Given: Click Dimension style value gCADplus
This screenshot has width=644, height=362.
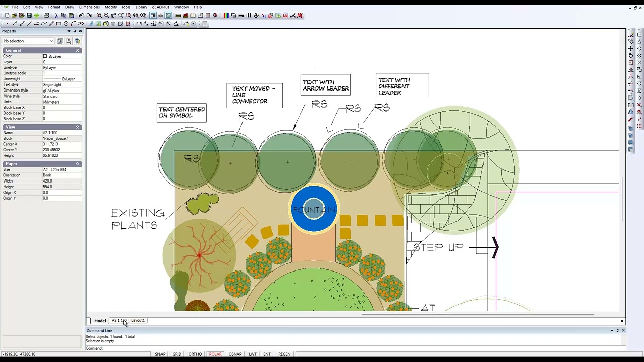Looking at the screenshot, I should (62, 90).
